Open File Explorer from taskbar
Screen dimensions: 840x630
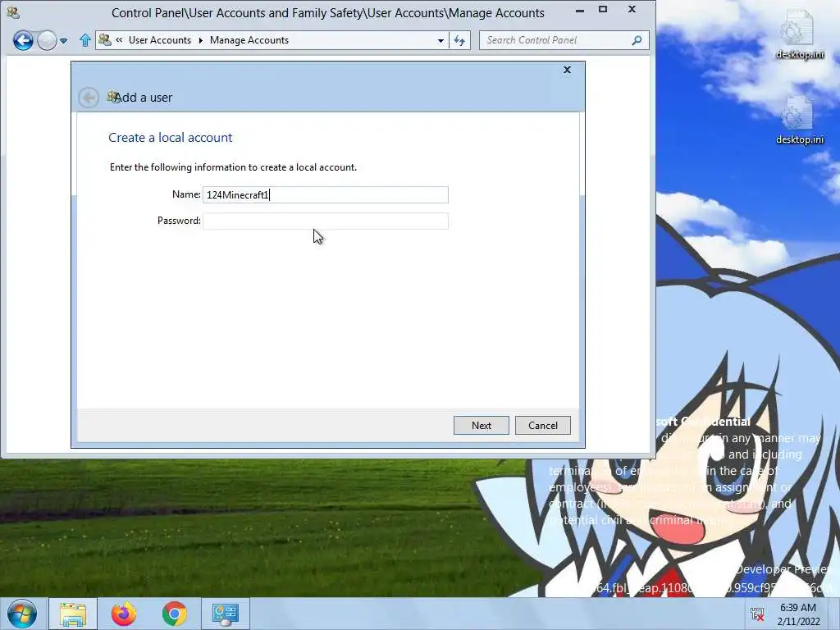(73, 614)
